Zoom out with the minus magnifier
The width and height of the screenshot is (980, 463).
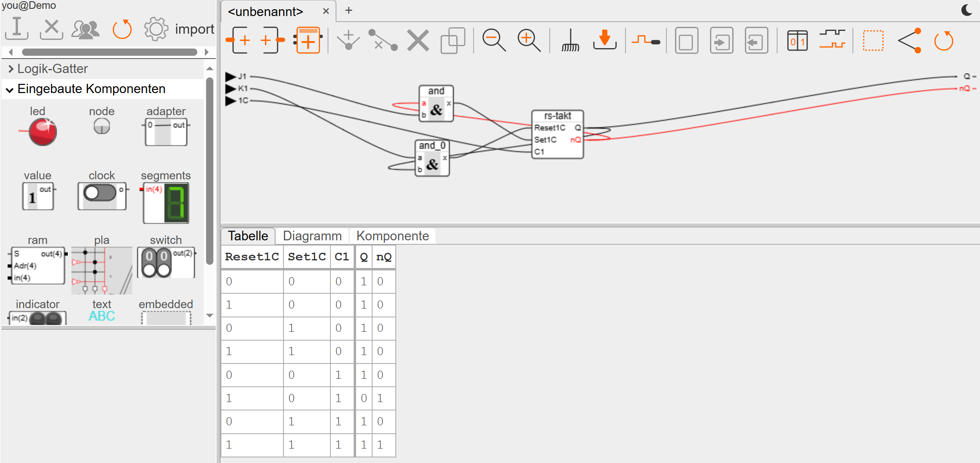(494, 40)
